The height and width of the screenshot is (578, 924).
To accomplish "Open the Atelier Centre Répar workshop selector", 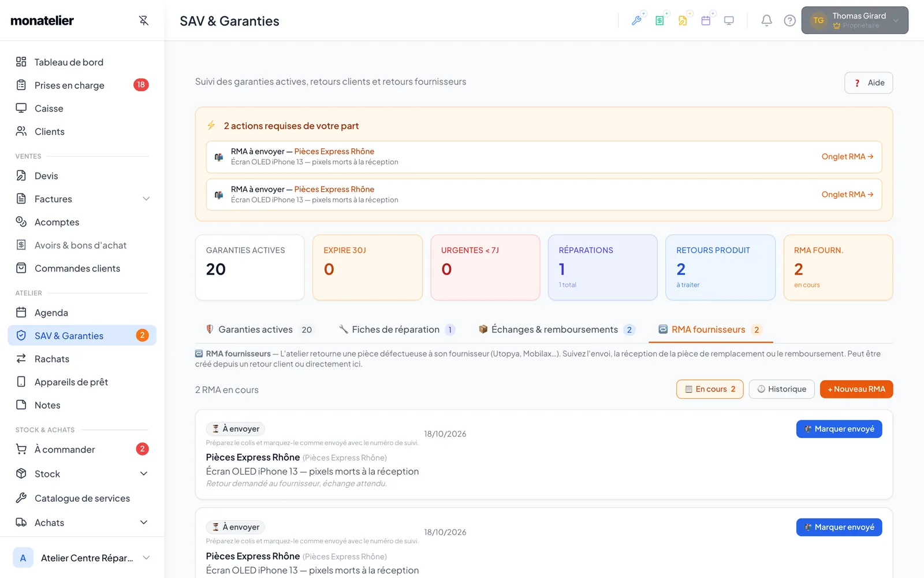I will [x=81, y=558].
